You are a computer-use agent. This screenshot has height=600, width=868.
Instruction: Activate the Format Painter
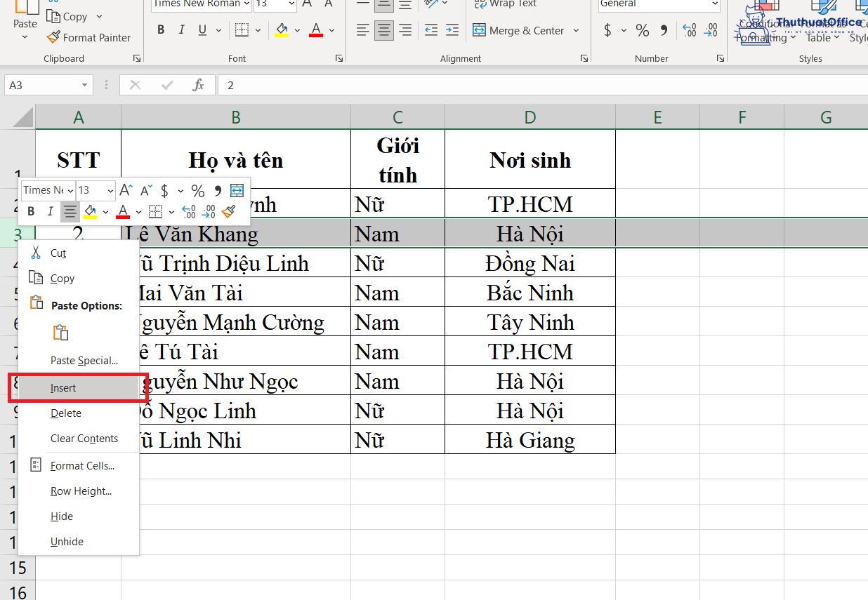89,37
